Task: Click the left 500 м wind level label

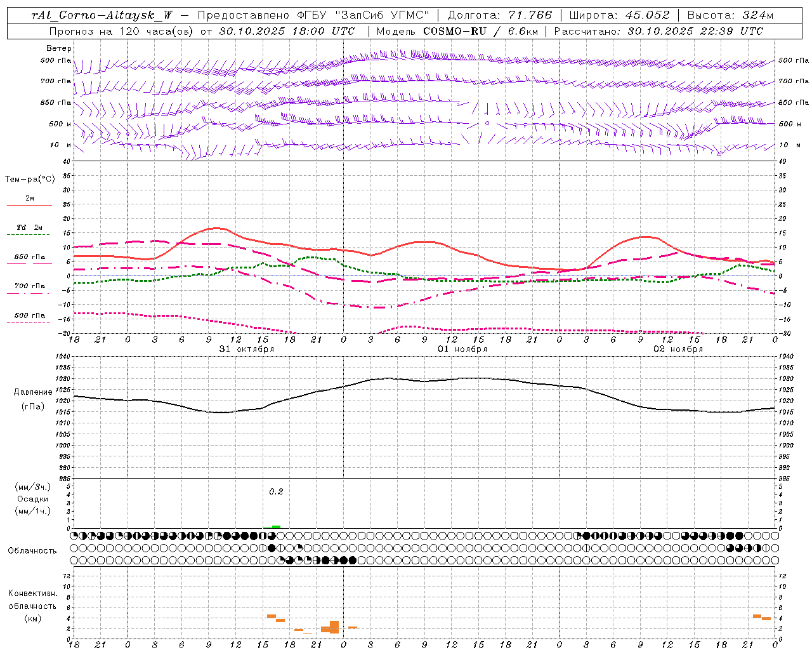Action: (x=60, y=124)
